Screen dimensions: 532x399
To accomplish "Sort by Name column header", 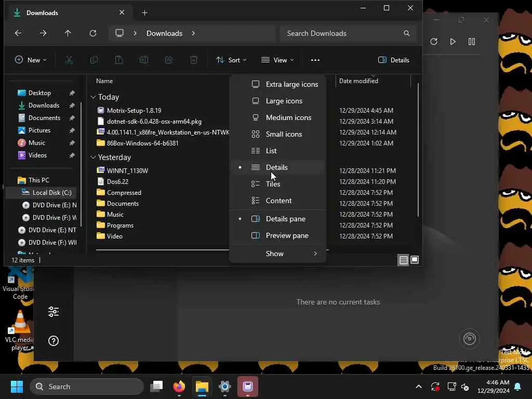I will tap(104, 81).
